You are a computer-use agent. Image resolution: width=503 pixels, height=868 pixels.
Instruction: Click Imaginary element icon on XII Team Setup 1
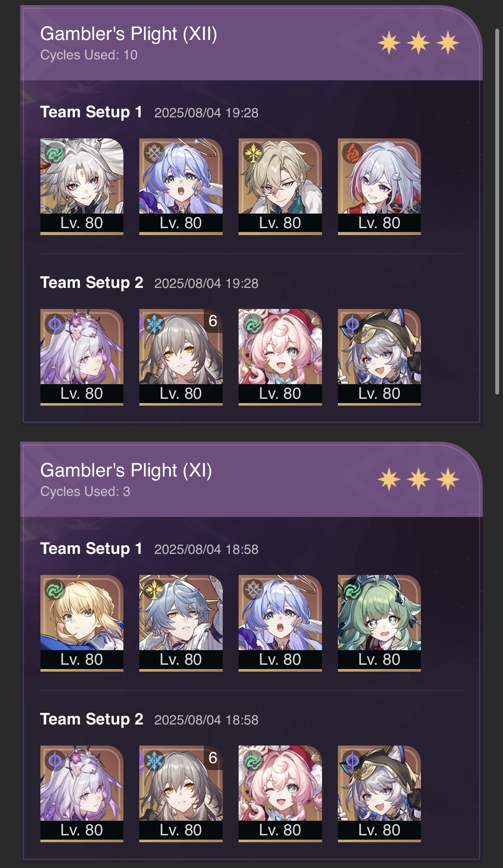click(x=253, y=153)
